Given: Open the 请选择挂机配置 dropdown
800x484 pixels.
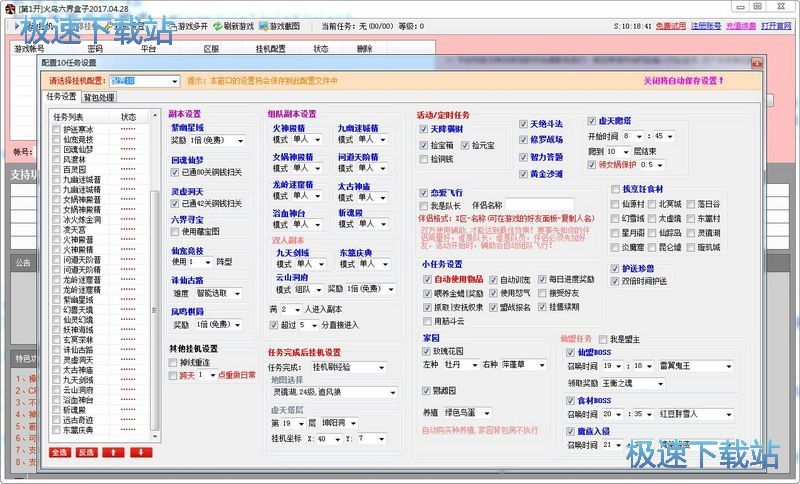Looking at the screenshot, I should [144, 79].
